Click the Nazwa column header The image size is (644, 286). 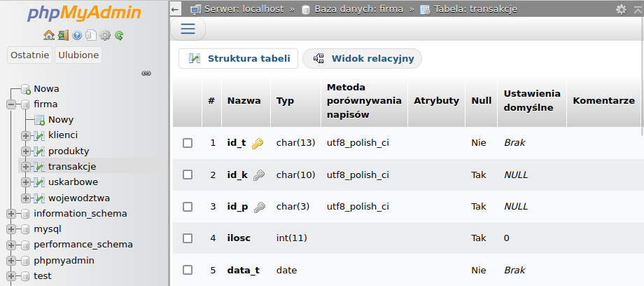pyautogui.click(x=244, y=101)
